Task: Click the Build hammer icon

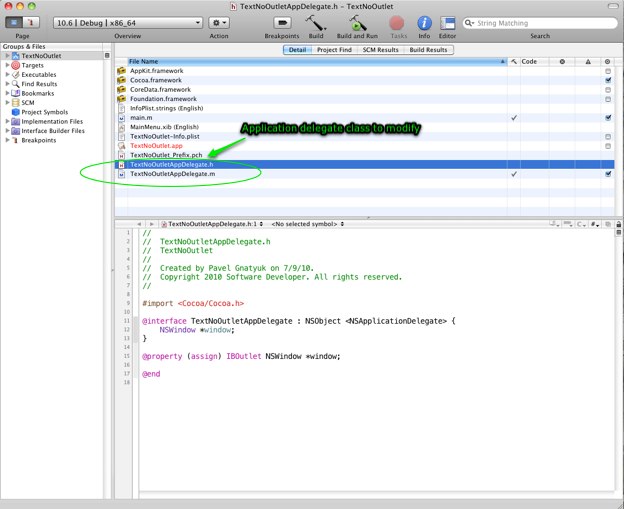Action: click(316, 23)
